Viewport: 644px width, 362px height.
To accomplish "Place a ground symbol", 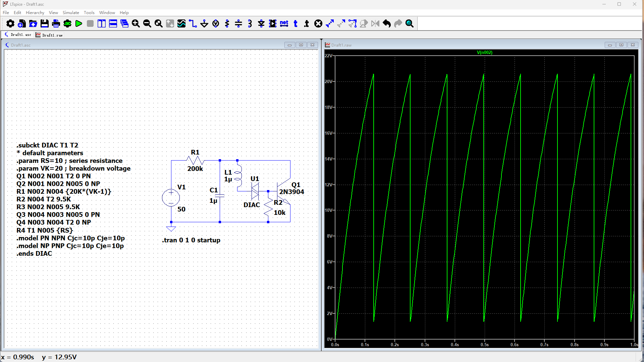I will pos(204,23).
